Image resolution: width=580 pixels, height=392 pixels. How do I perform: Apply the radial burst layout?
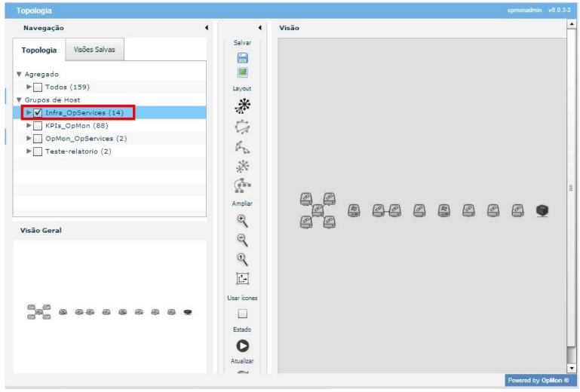[x=242, y=106]
